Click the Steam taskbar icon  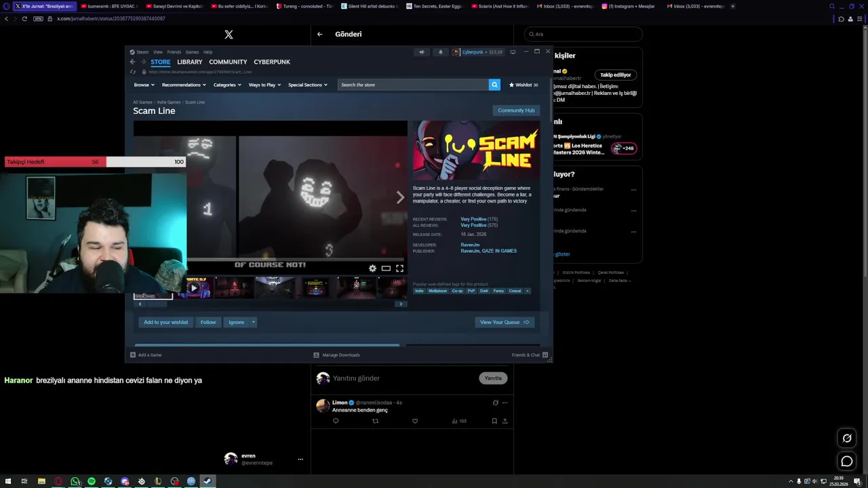coord(208,481)
